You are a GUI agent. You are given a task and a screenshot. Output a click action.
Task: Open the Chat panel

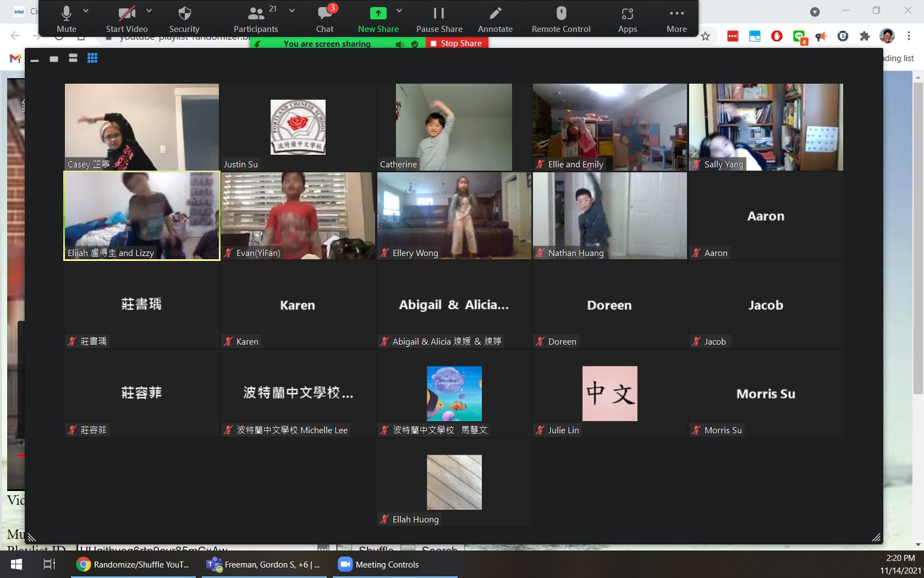pos(324,13)
